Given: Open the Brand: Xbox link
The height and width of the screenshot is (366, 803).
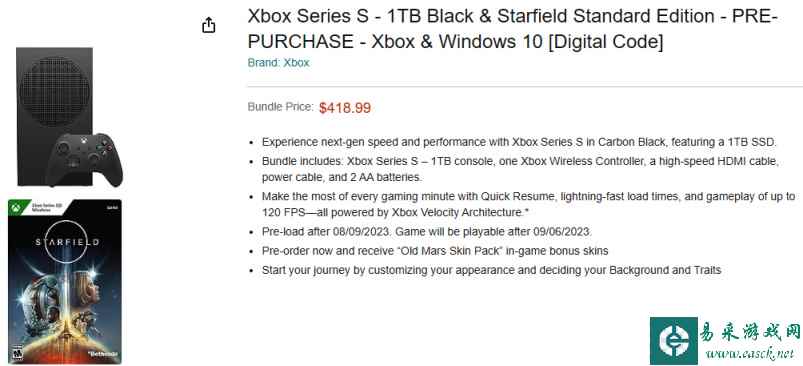Looking at the screenshot, I should pos(279,63).
